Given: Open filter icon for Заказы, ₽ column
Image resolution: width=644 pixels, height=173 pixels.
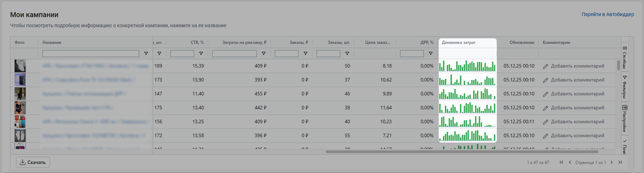Looking at the screenshot, I should tap(305, 53).
